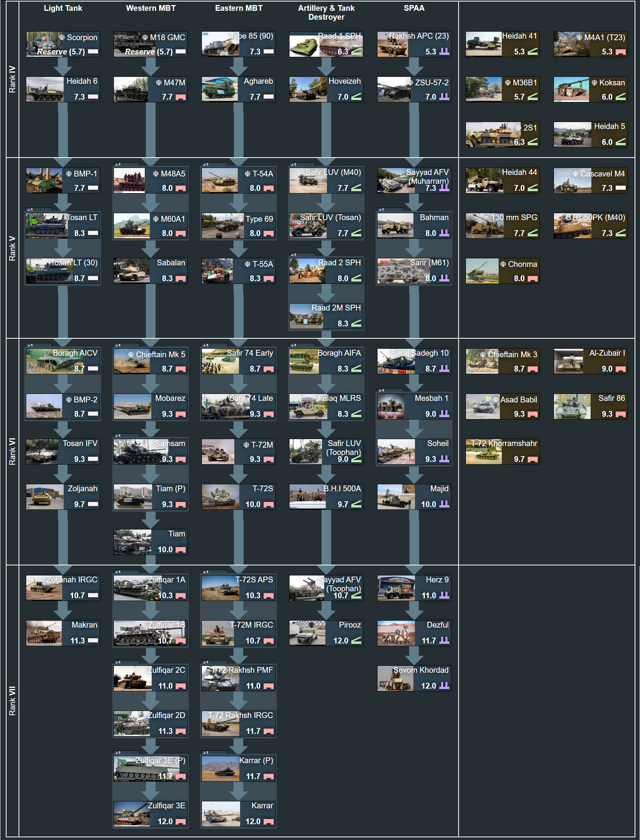Click the SPAA icon on ZSU-57-2 card

click(444, 97)
